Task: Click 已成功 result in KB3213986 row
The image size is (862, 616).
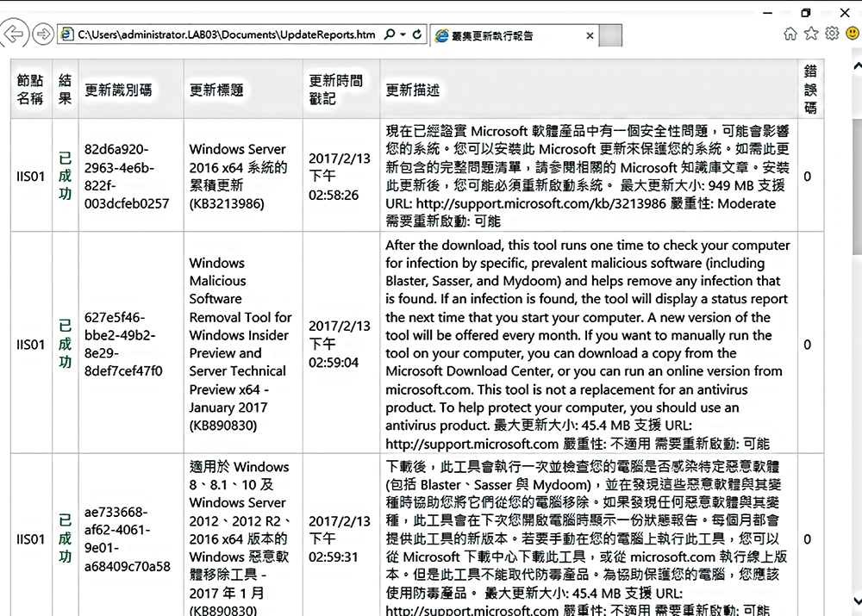Action: click(65, 177)
